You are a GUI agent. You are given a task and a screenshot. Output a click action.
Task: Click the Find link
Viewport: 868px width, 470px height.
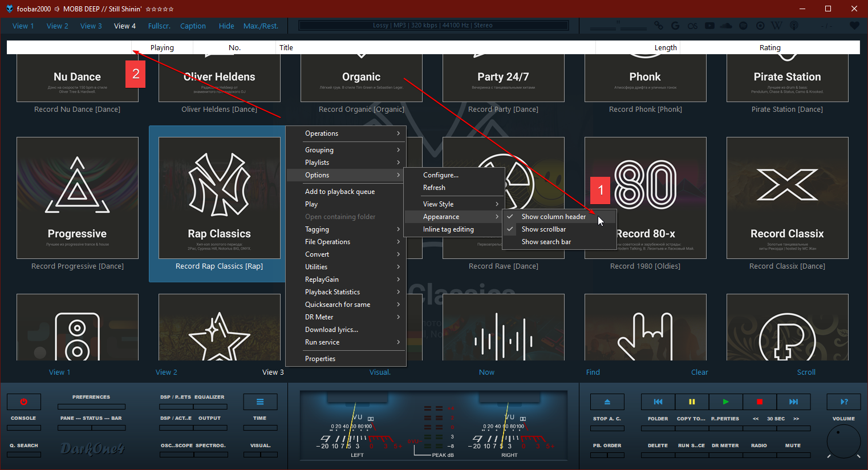click(x=593, y=372)
